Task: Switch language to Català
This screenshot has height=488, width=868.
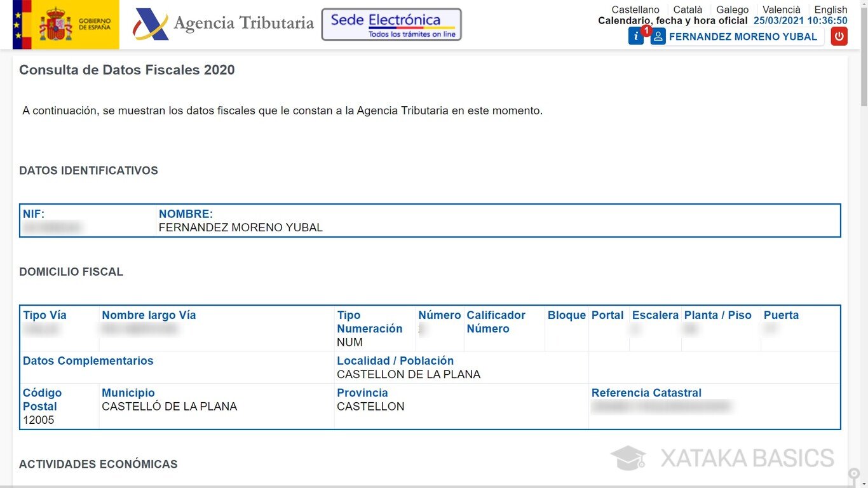Action: coord(688,10)
